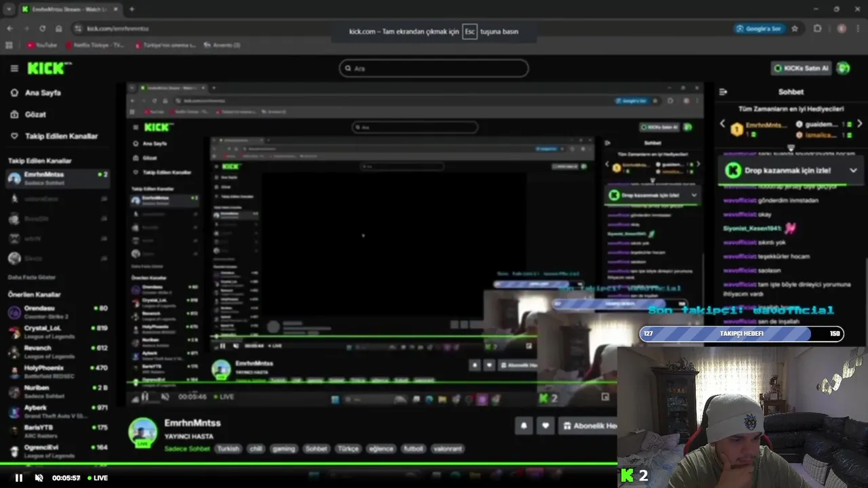
Task: Collapse chat with icon left of Sohbet
Action: point(723,91)
